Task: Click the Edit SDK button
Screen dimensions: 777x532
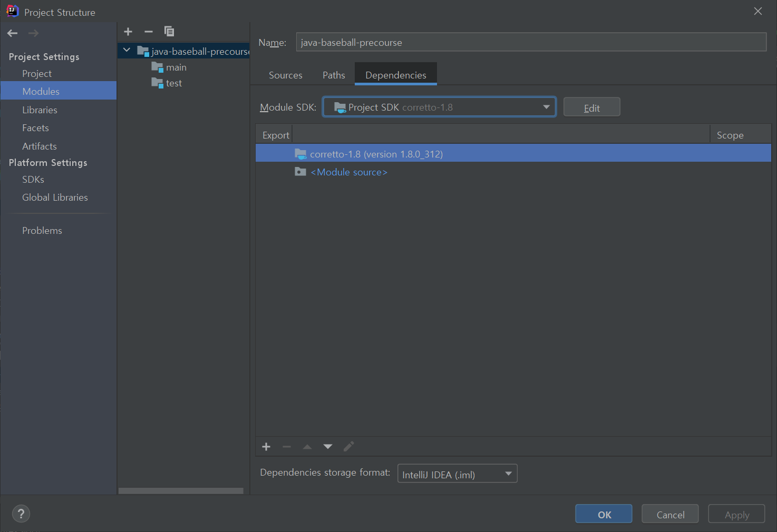Action: (591, 107)
